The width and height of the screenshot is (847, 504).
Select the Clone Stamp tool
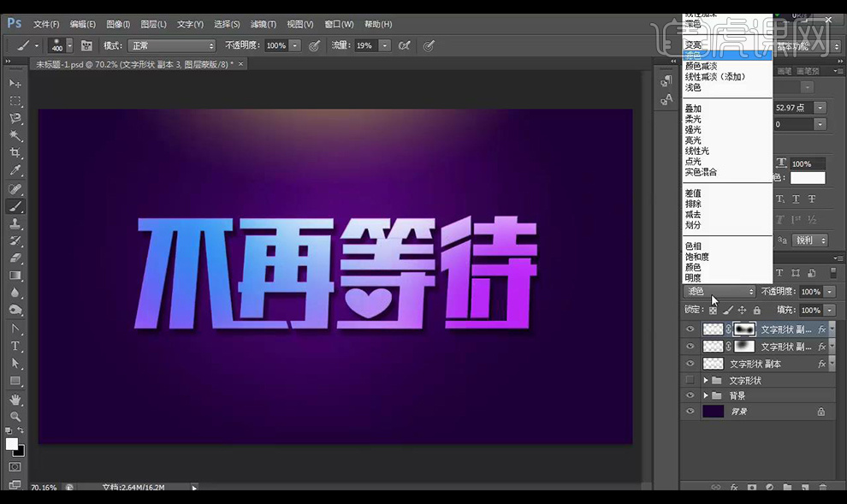coord(15,223)
